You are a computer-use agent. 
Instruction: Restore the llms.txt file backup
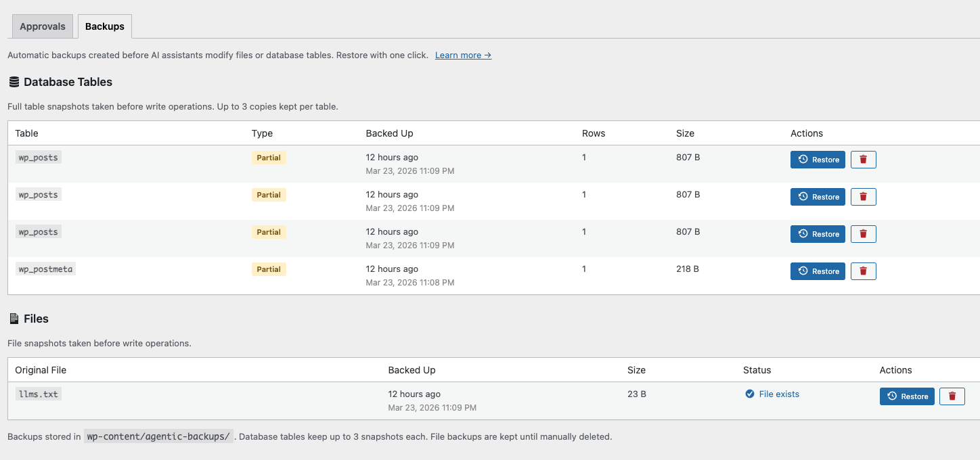[907, 396]
